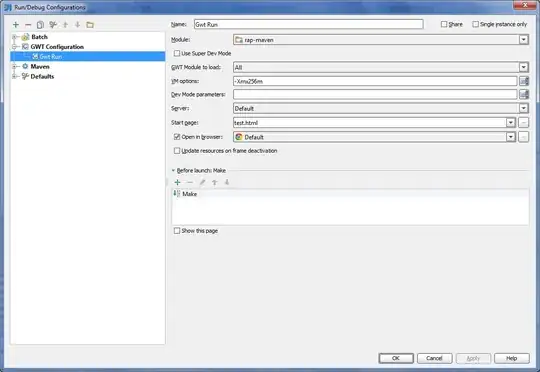This screenshot has width=540, height=372.
Task: Remove selected configuration with minus icon
Action: tap(28, 24)
